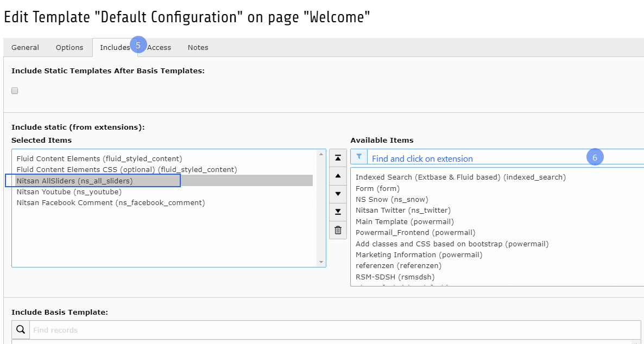
Task: Switch to the Includes tab
Action: coord(115,48)
